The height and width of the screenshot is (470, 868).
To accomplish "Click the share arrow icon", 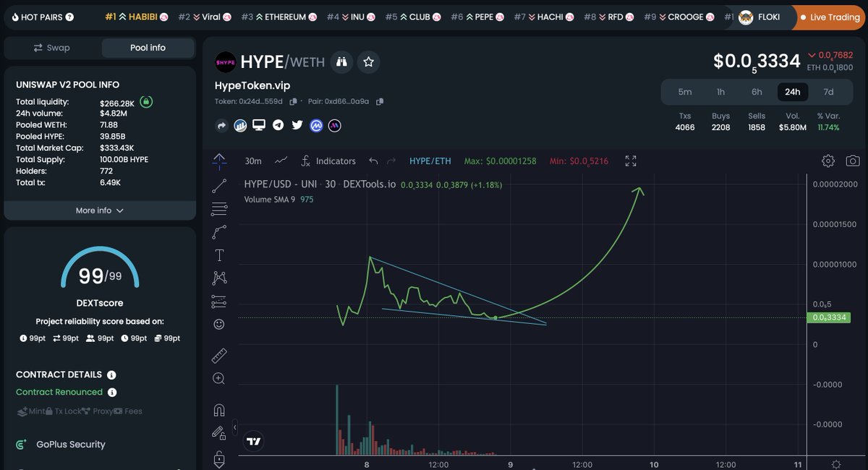I will (x=222, y=126).
